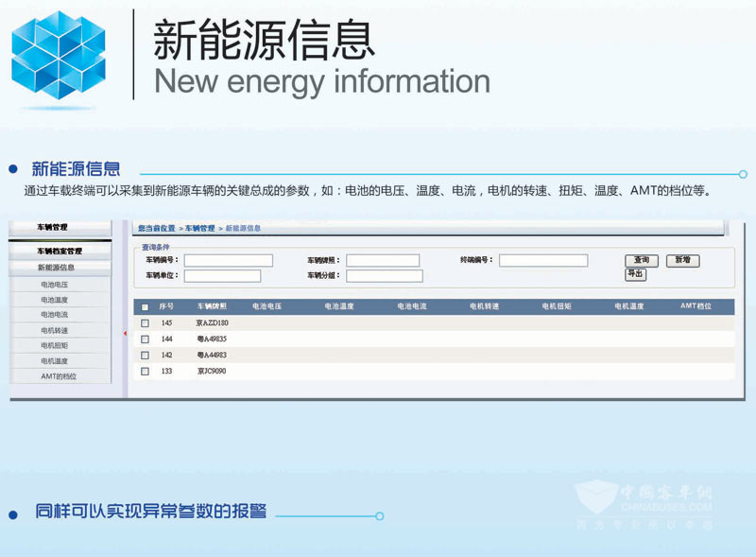Select checkbox for row 144 粤A49835
756x557 pixels.
[145, 339]
